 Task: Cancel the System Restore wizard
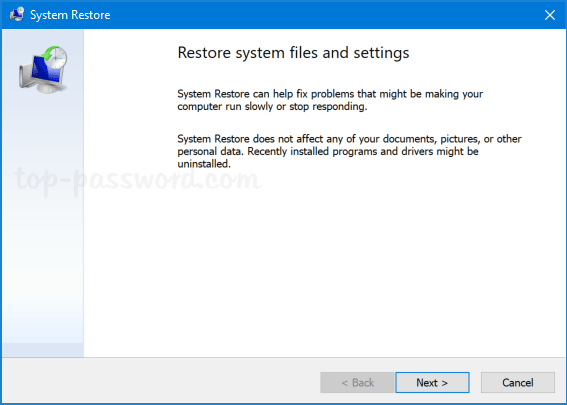517,382
